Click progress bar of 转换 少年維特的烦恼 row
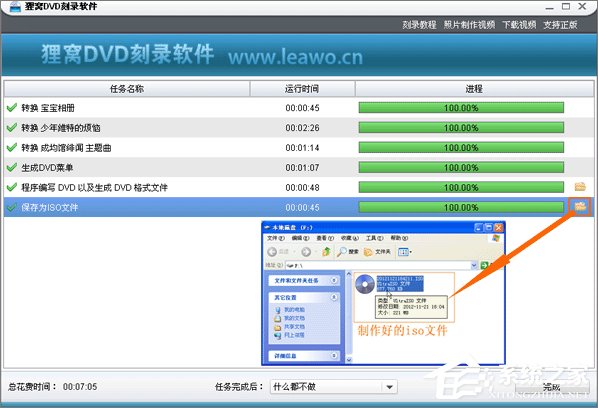This screenshot has height=408, width=598. pos(461,127)
